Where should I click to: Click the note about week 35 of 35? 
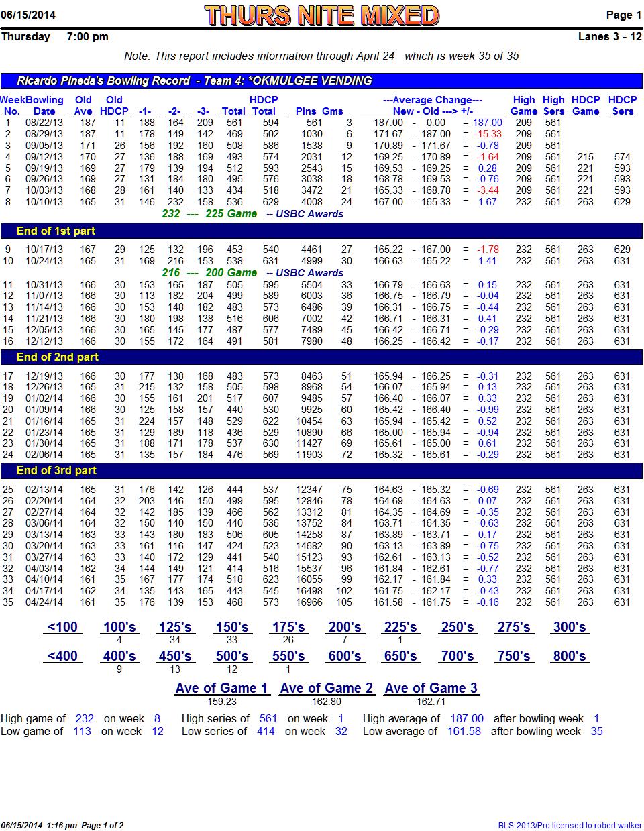322,56
